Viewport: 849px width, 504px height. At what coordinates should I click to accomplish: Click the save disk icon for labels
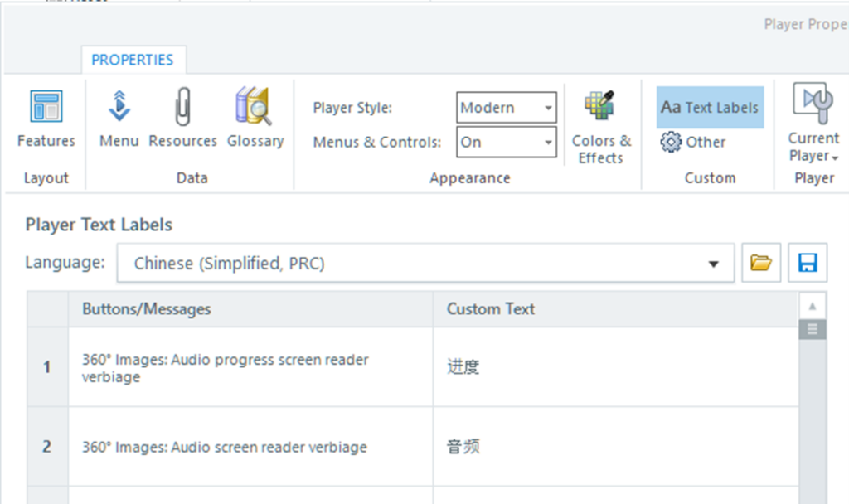[x=808, y=264]
